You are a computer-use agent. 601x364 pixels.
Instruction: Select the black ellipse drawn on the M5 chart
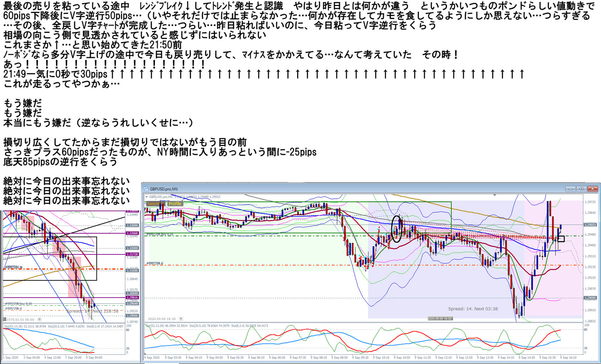(x=397, y=229)
